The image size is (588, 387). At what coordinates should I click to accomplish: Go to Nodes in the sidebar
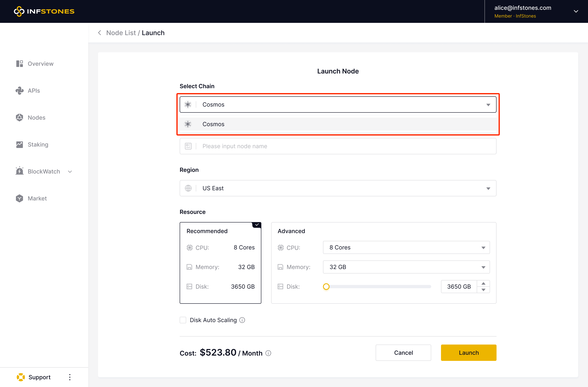coord(36,118)
